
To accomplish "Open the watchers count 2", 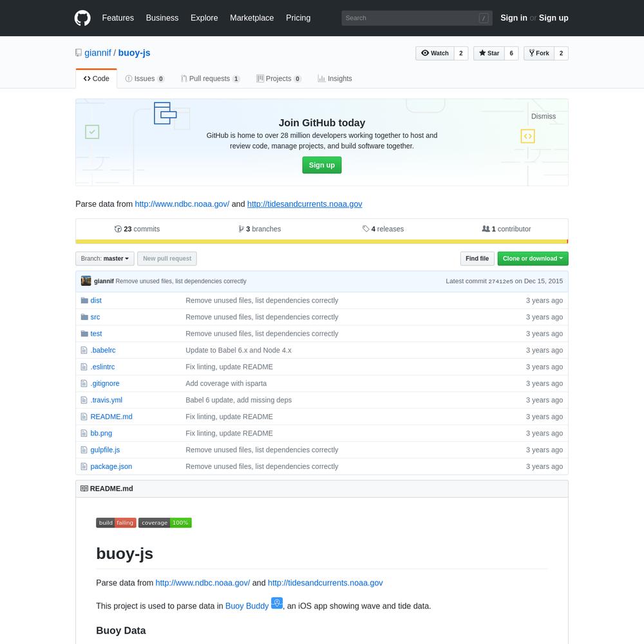I will pyautogui.click(x=461, y=53).
